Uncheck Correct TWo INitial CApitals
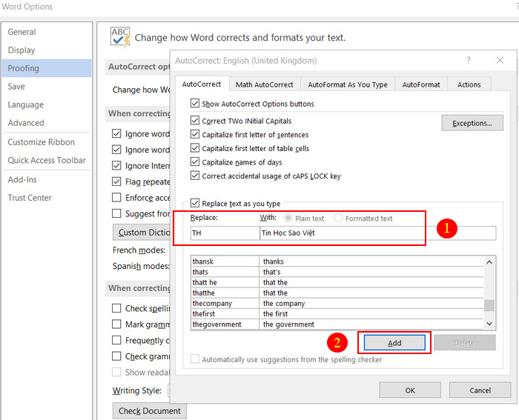This screenshot has height=420, width=519. (195, 121)
